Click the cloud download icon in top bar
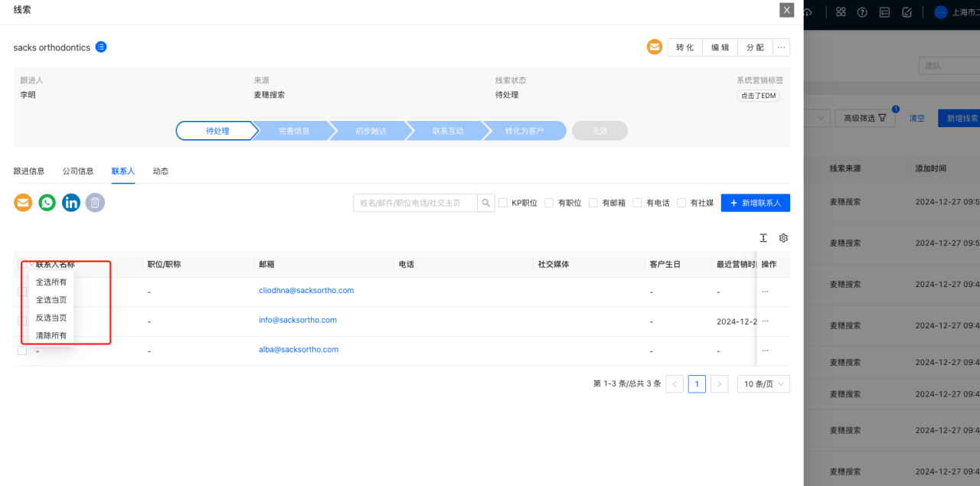 [808, 12]
